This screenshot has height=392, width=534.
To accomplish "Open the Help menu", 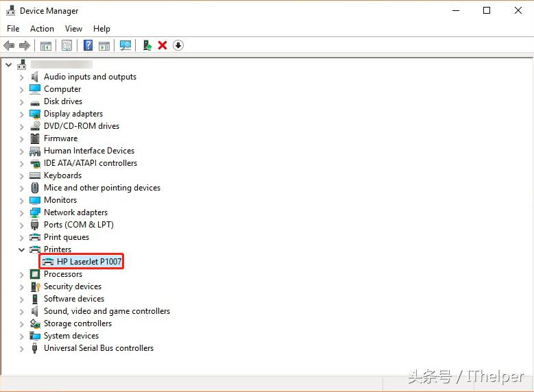I will point(102,29).
